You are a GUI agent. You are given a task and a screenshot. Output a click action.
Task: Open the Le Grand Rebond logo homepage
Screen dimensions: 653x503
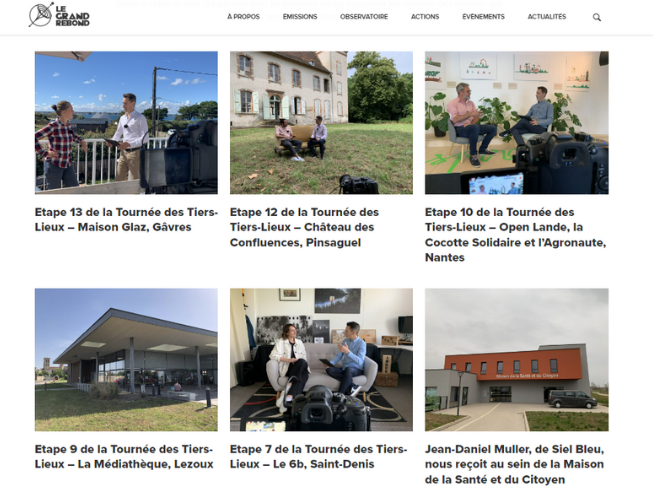tap(59, 15)
